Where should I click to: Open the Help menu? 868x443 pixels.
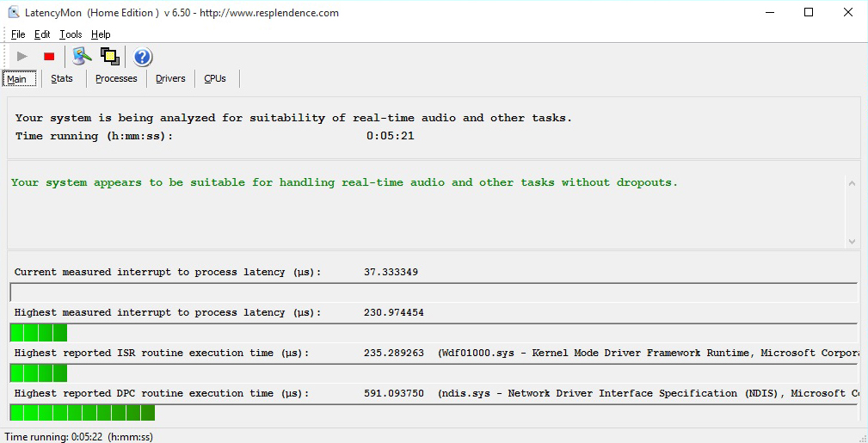click(101, 34)
